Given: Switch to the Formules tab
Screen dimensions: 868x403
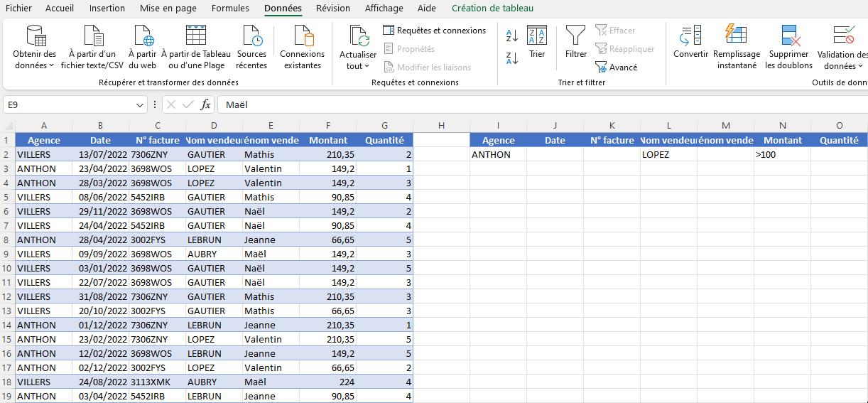Looking at the screenshot, I should pos(230,9).
